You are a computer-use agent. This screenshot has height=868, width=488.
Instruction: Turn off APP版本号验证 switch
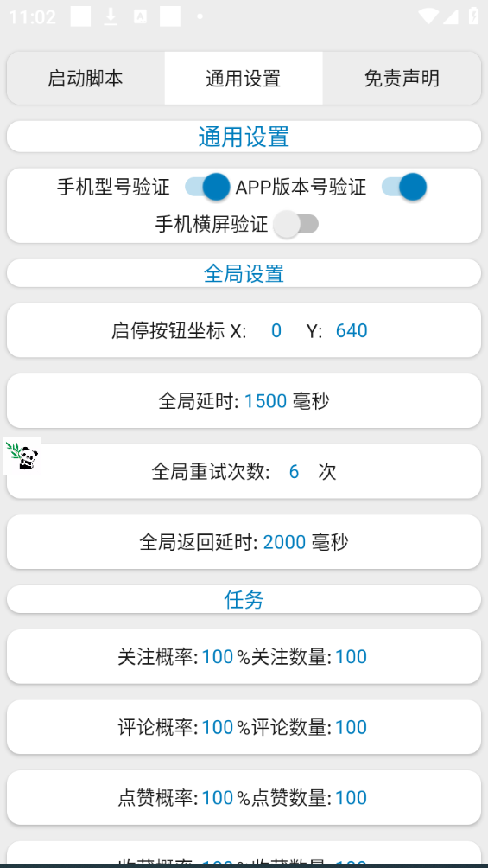tap(404, 187)
